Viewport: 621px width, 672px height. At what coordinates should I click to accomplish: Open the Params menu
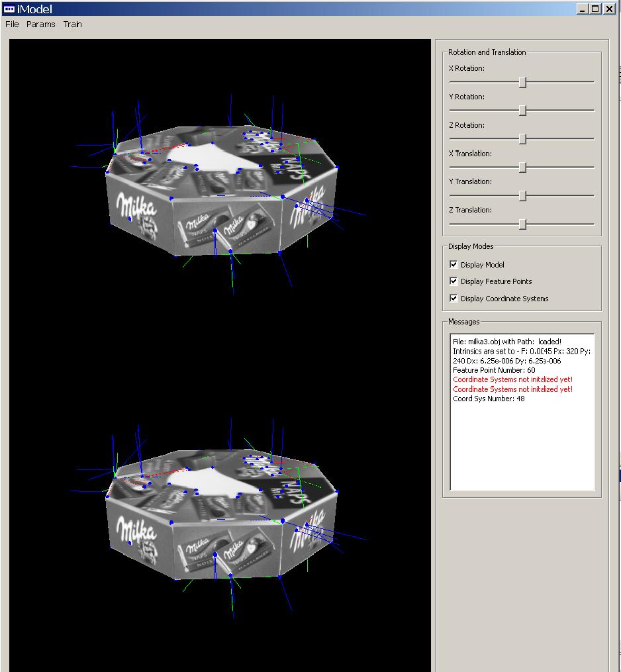(40, 24)
